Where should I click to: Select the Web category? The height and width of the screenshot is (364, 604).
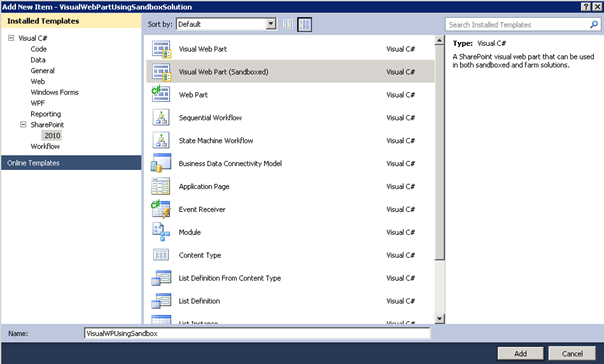[x=38, y=81]
